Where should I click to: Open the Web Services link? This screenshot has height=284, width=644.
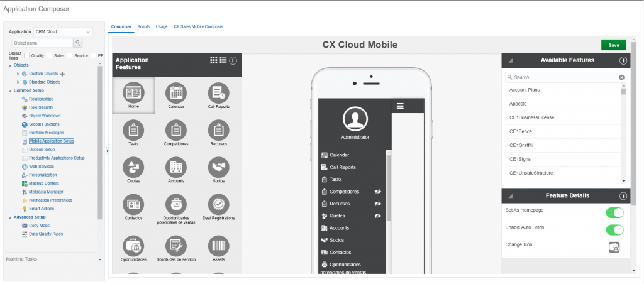click(42, 167)
